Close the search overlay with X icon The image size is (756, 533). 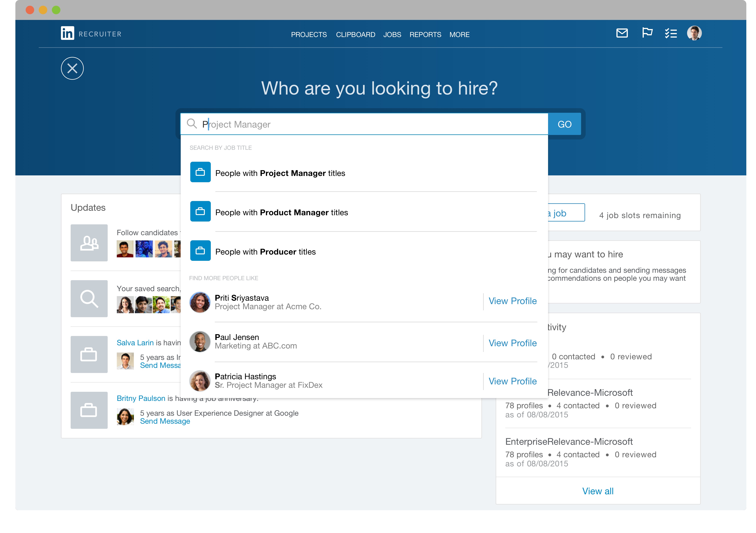tap(72, 69)
